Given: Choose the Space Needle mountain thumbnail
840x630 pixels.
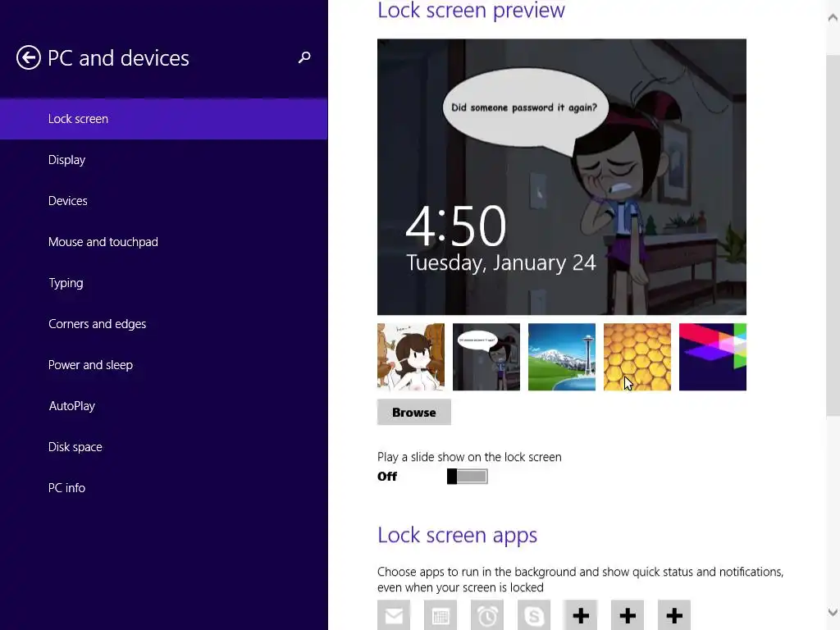Looking at the screenshot, I should point(561,357).
